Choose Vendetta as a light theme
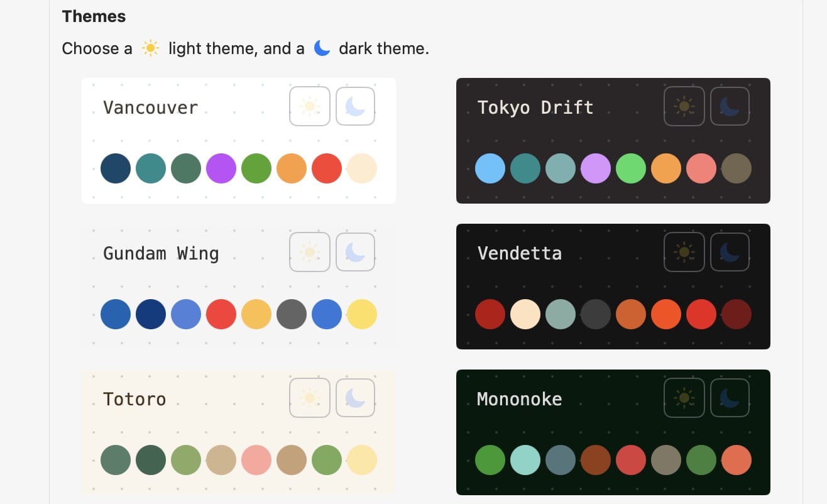This screenshot has height=504, width=827. coord(684,252)
